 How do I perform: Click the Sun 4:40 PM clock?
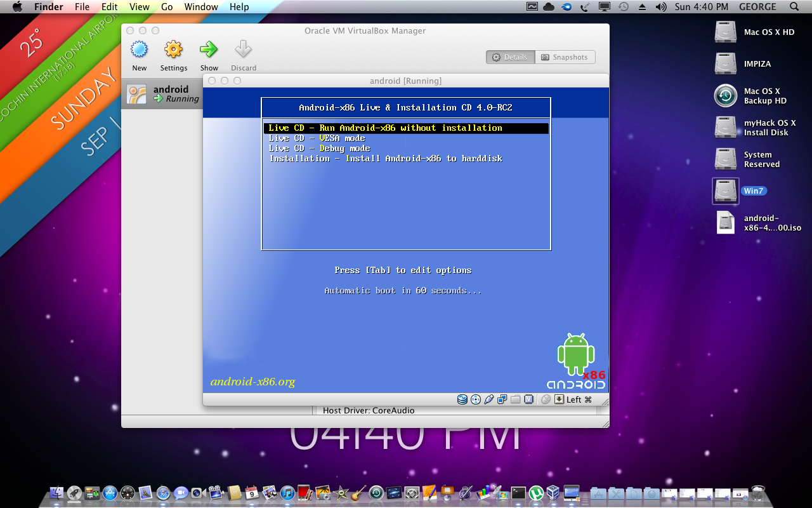(x=702, y=7)
